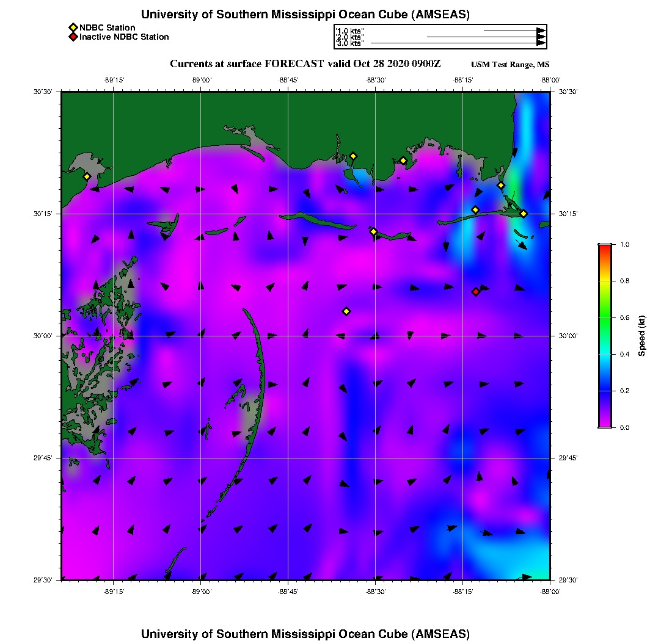Click the red Inactive NDBC Station legend diamond
This screenshot has height=641, width=672.
pos(73,37)
